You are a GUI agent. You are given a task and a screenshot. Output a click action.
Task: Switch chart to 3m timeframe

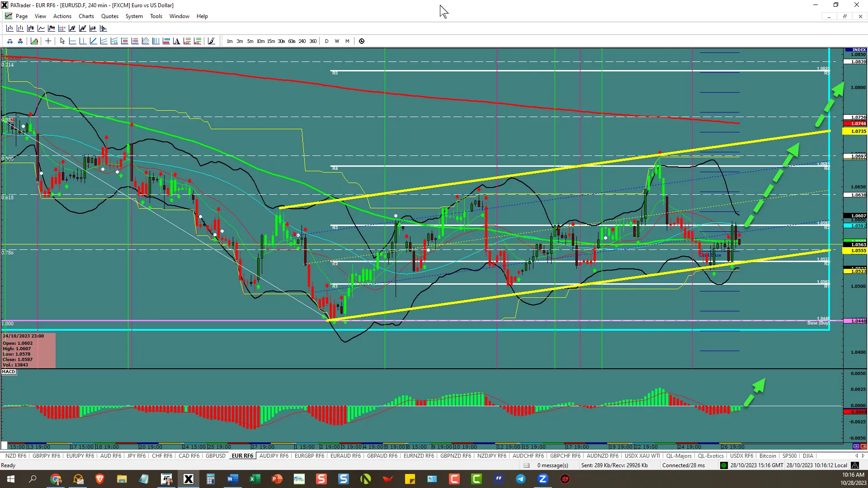click(240, 41)
